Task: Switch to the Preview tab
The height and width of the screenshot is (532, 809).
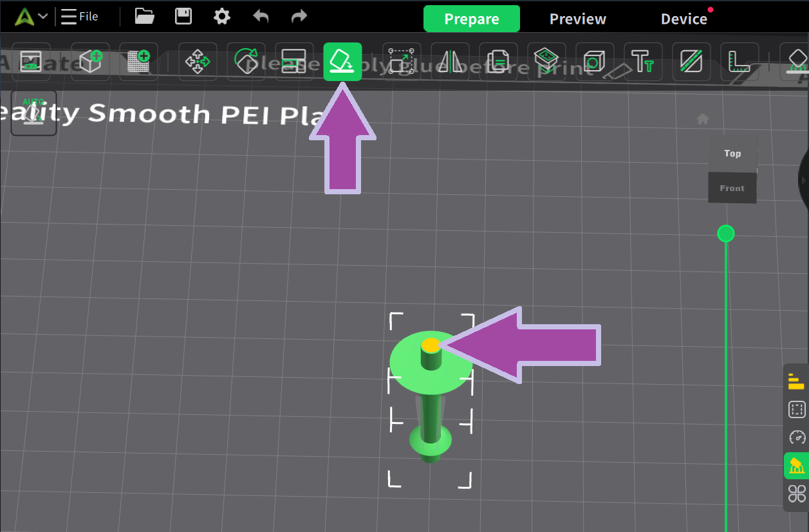Action: [x=577, y=19]
